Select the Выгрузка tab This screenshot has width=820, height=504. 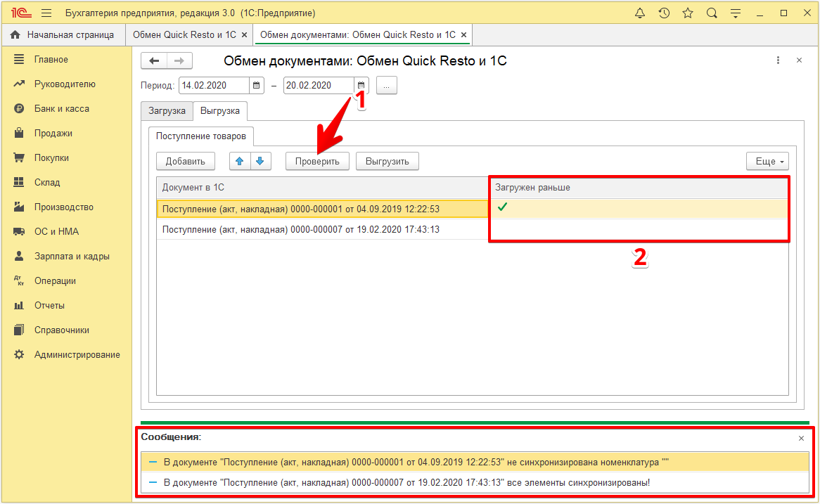[x=220, y=111]
